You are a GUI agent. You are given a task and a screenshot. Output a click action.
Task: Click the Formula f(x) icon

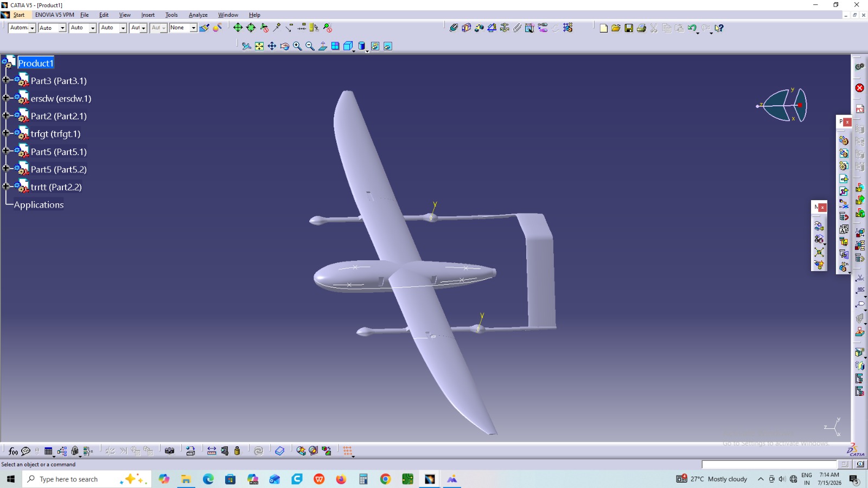pos(13,451)
